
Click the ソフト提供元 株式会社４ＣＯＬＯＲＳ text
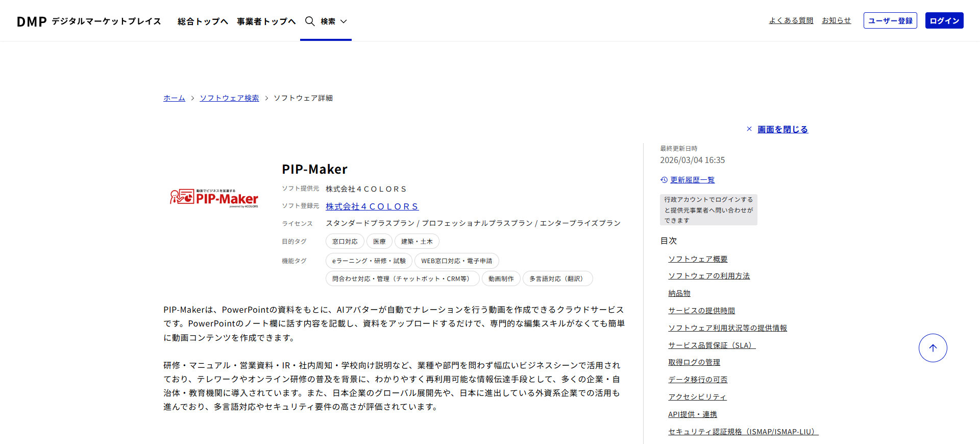click(x=366, y=189)
